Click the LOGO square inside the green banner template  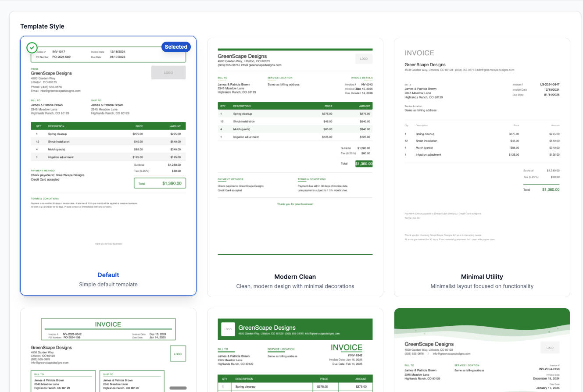pos(228,329)
